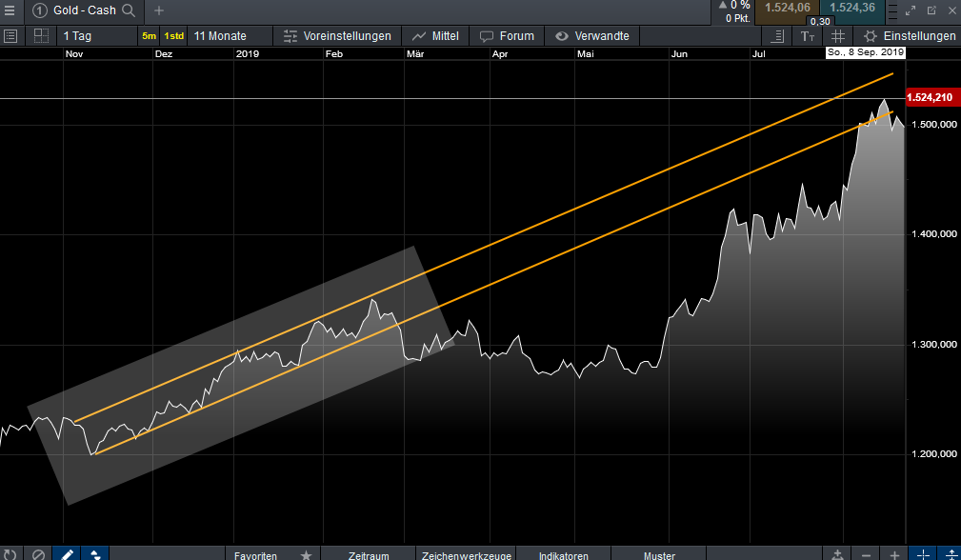Image resolution: width=961 pixels, height=560 pixels.
Task: Toggle the 5m interval shortcut
Action: [149, 36]
